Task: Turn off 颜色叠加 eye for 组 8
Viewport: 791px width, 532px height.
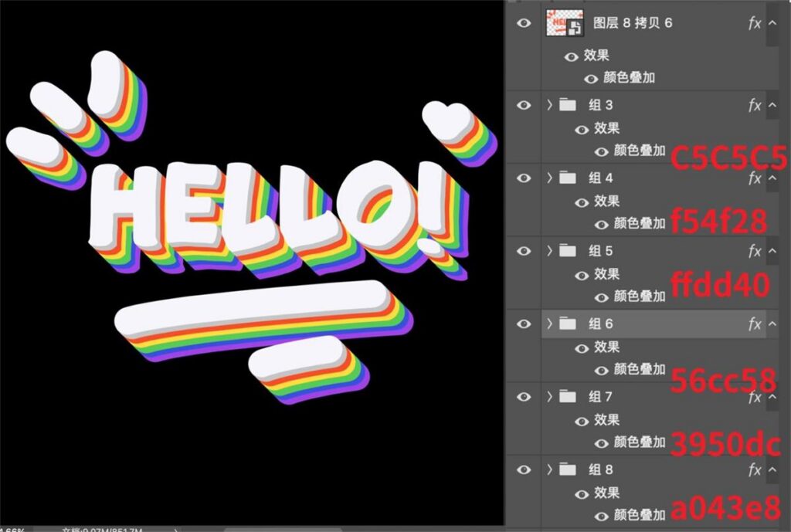Action: tap(601, 517)
